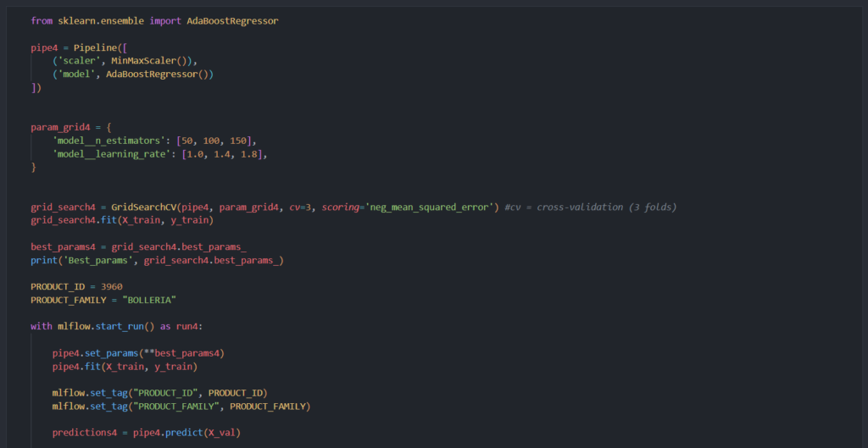Click 'predictions4' variable on the last line
Image resolution: width=868 pixels, height=448 pixels.
85,433
